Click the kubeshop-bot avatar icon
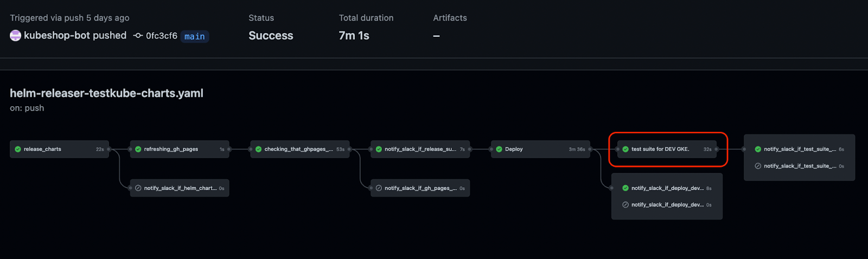This screenshot has height=259, width=868. click(16, 36)
